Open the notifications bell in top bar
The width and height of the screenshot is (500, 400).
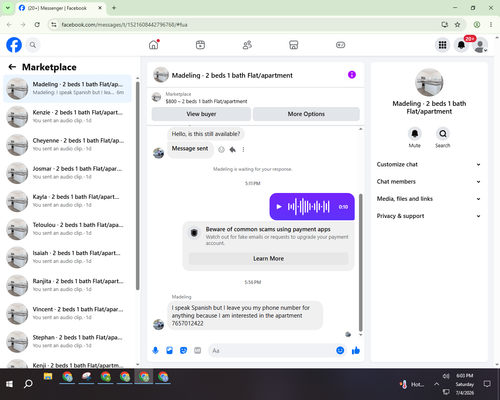point(461,45)
